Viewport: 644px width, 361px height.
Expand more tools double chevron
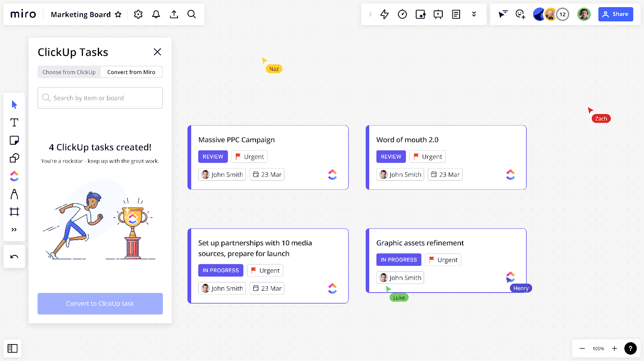(x=474, y=14)
